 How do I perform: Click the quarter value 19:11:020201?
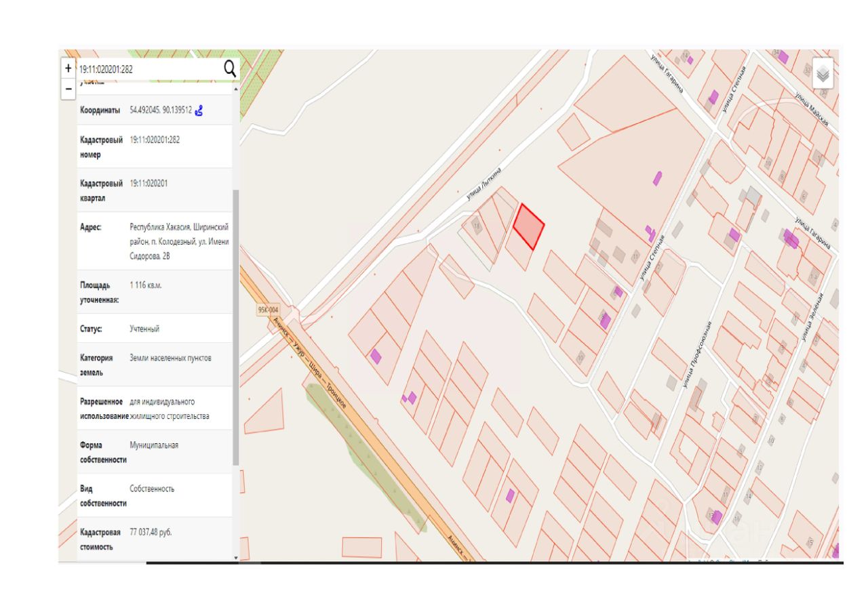[149, 184]
